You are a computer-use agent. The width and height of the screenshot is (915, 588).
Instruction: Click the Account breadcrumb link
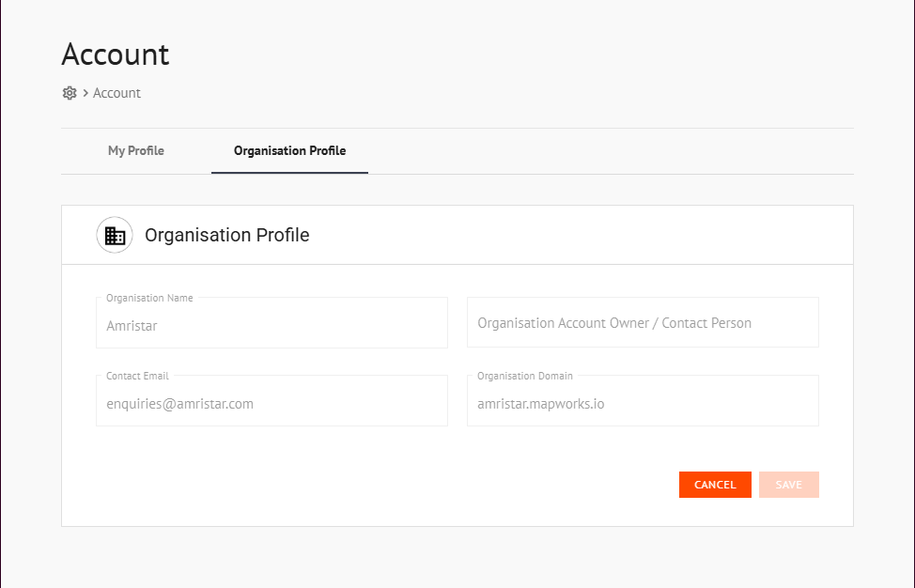point(116,93)
